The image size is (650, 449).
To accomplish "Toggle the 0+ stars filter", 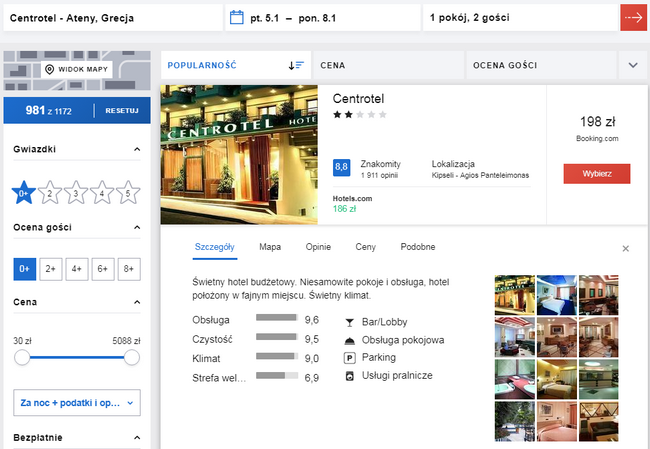I will [x=23, y=193].
